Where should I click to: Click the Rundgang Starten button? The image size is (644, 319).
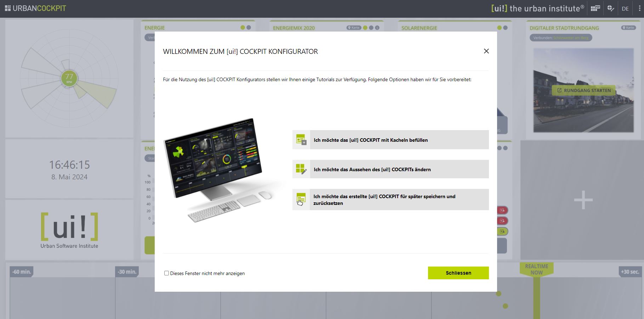[x=584, y=90]
